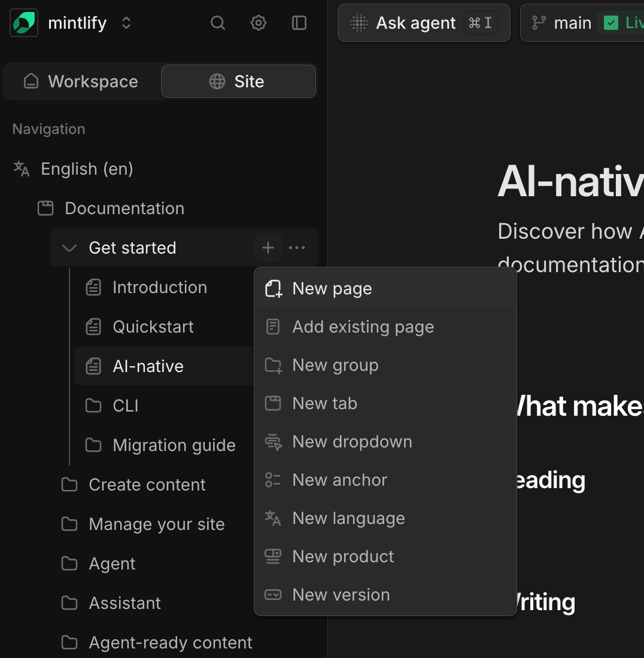Click the plus button on Get started
Screen dimensions: 644x658
(268, 248)
